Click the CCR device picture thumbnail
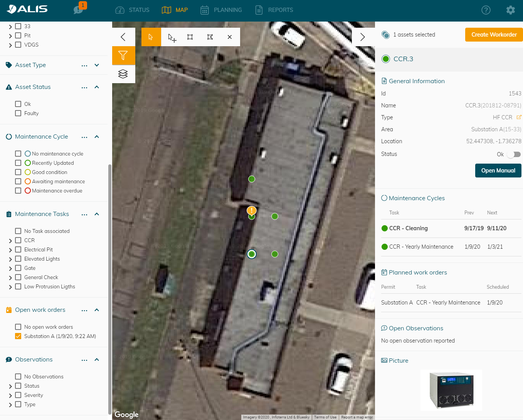Image resolution: width=523 pixels, height=420 pixels. tap(451, 390)
